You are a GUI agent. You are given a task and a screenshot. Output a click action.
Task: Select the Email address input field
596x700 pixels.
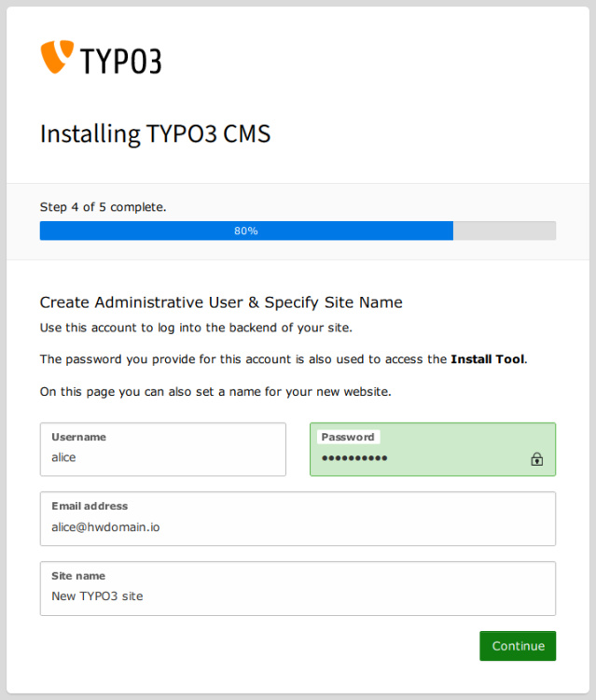click(298, 527)
